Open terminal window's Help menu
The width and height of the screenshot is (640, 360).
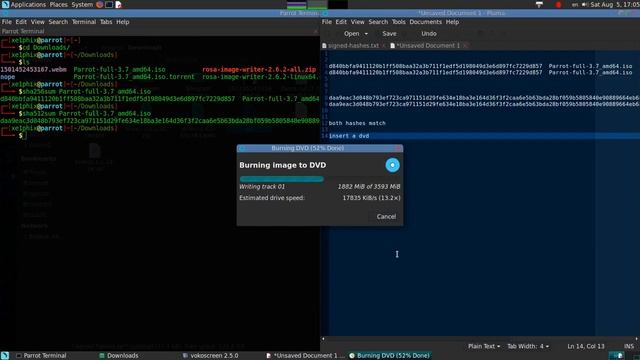tap(122, 22)
